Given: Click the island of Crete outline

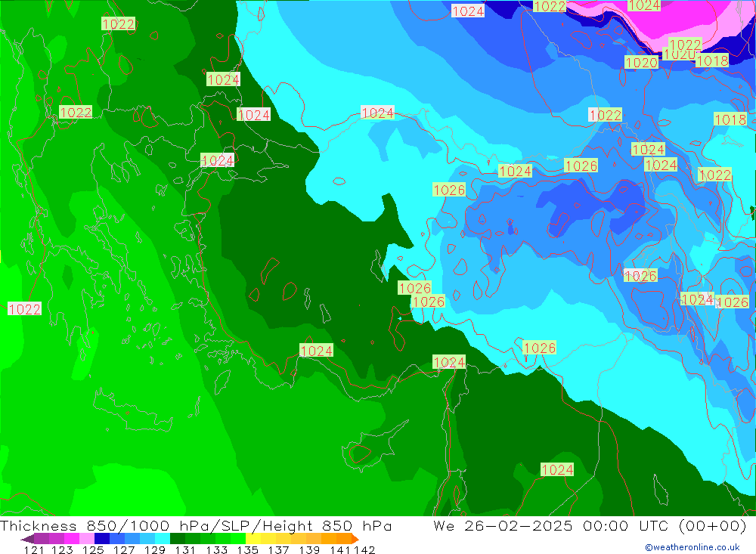Looking at the screenshot, I should (x=132, y=410).
